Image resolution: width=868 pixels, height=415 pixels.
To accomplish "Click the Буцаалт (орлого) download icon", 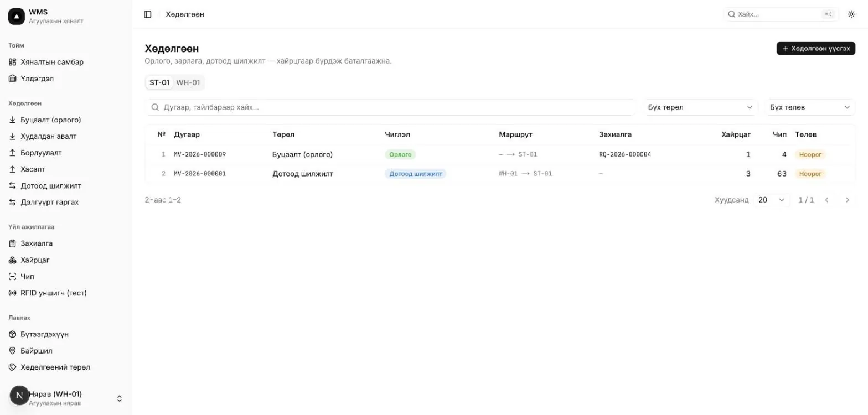I will pyautogui.click(x=13, y=120).
